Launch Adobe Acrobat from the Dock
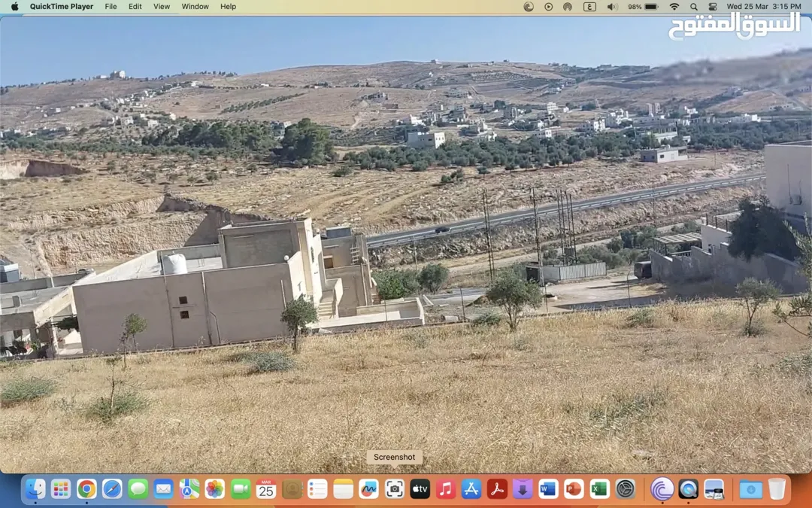812x508 pixels. (497, 489)
